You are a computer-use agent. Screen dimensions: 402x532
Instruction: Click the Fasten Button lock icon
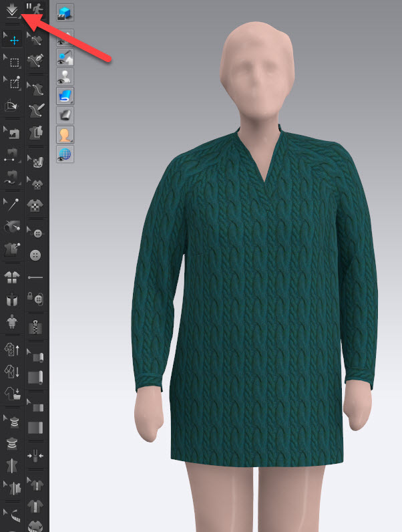(x=35, y=299)
